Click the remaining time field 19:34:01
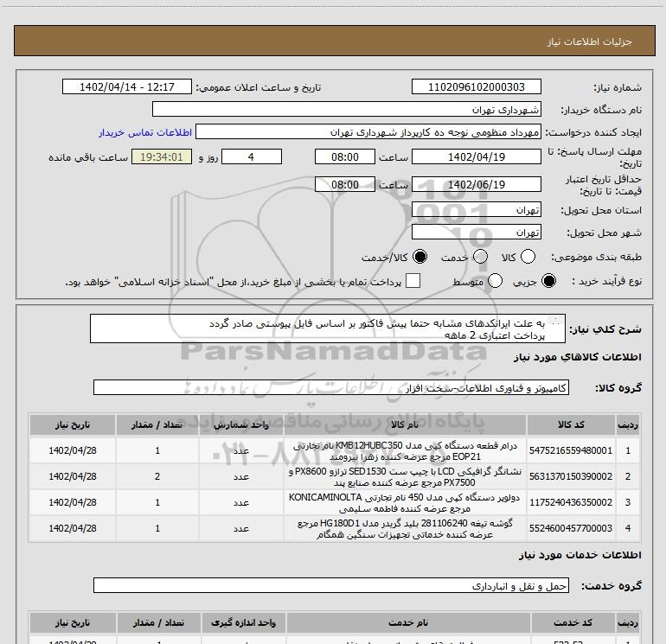The height and width of the screenshot is (644, 666). click(162, 156)
